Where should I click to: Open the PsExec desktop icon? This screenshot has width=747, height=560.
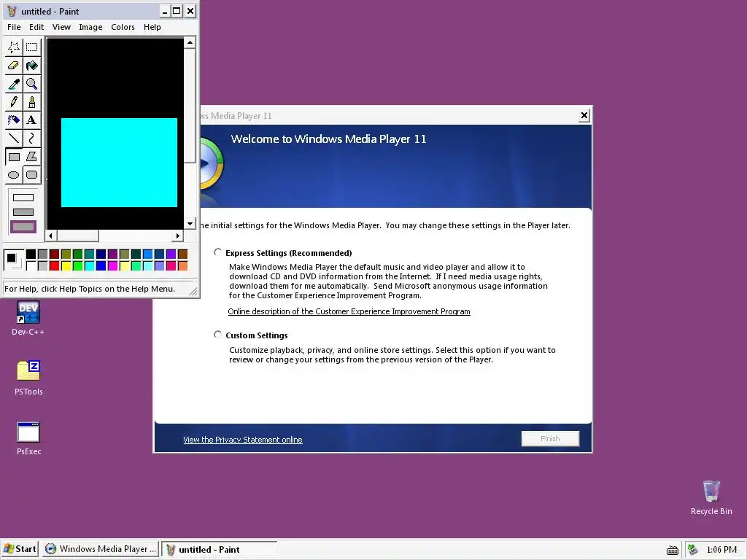(x=28, y=438)
